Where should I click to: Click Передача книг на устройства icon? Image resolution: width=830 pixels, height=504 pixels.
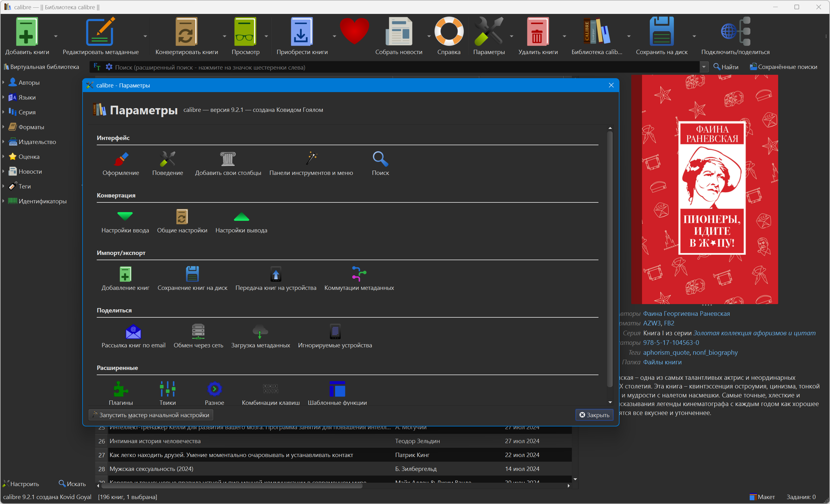pos(275,278)
